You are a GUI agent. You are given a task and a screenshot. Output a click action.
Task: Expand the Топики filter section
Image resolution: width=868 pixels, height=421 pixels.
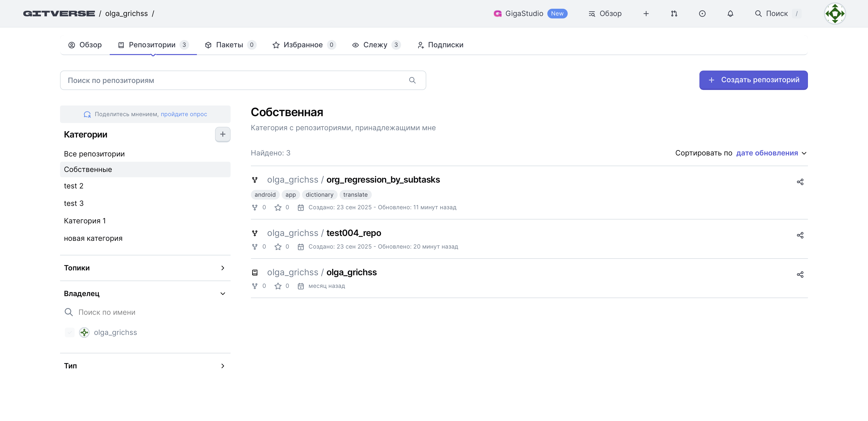(x=222, y=268)
